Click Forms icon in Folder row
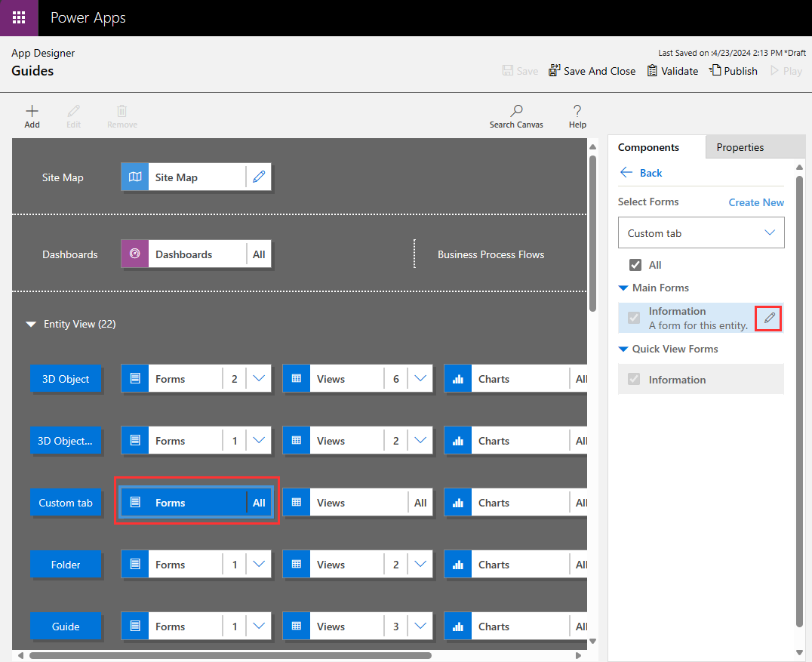Image resolution: width=812 pixels, height=662 pixels. (135, 564)
